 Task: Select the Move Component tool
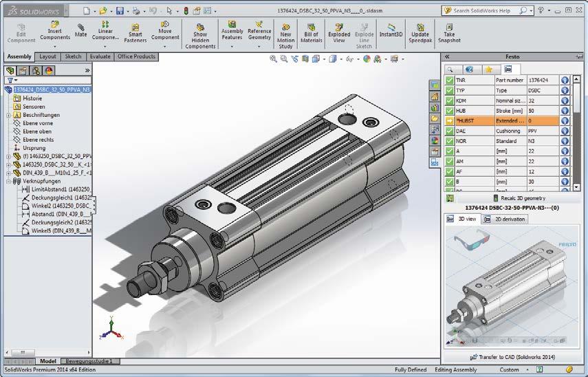coord(165,30)
